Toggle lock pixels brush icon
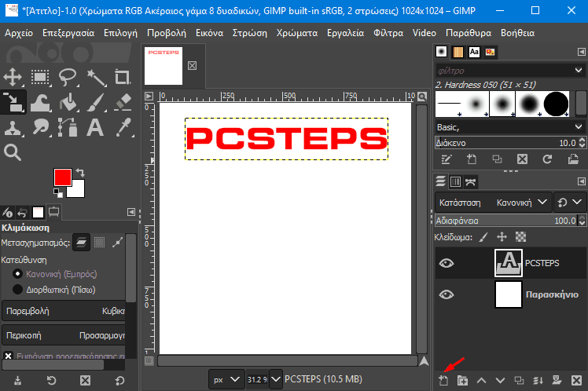The image size is (588, 391). coord(483,236)
